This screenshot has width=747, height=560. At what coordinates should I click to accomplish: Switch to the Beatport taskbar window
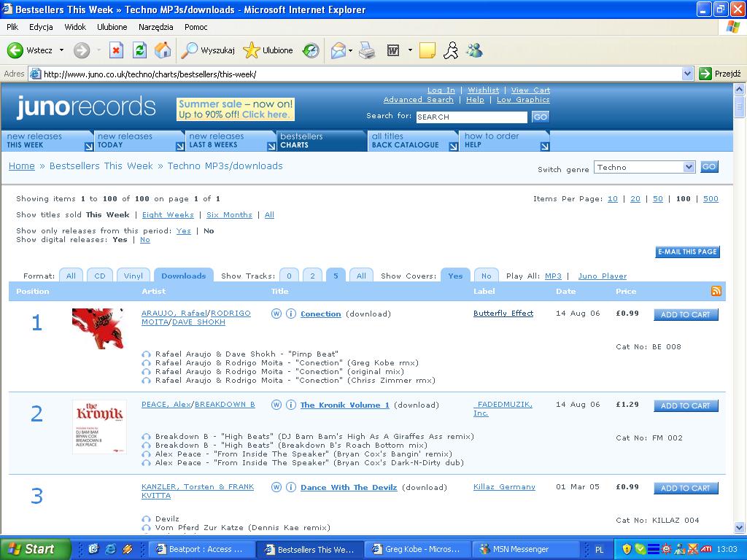(x=204, y=549)
